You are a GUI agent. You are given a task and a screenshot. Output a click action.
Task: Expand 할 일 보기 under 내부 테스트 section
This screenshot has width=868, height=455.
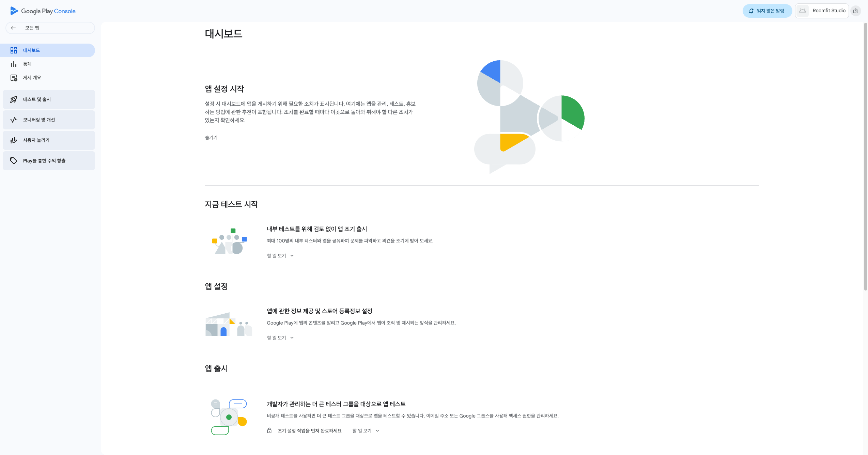tap(280, 256)
